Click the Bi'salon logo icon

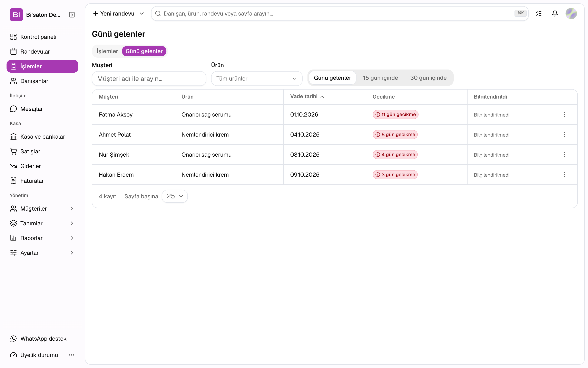16,15
